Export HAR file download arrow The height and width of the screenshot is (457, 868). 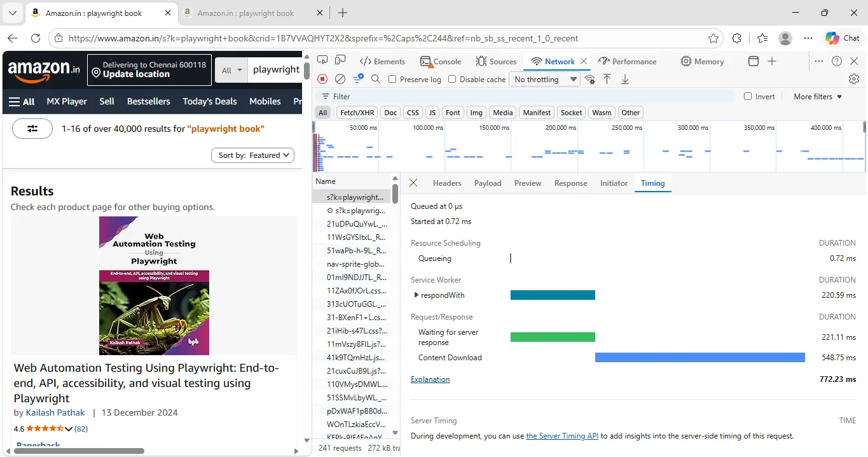pyautogui.click(x=625, y=79)
